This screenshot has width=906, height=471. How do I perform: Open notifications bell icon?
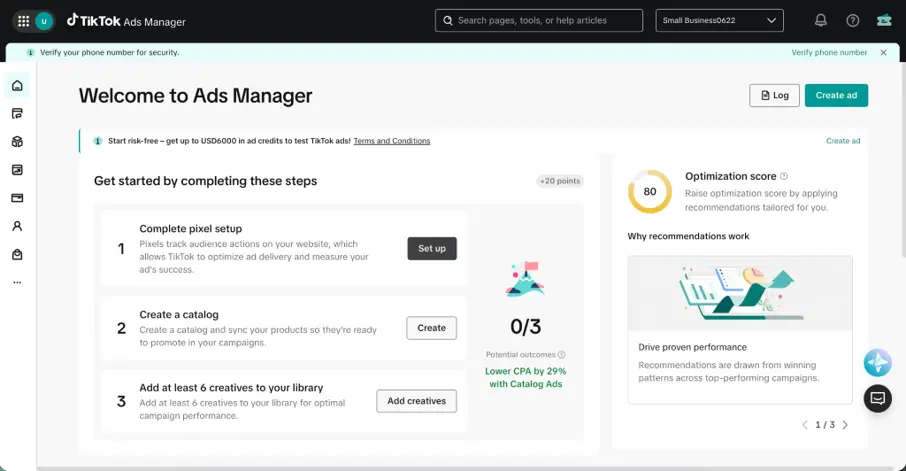click(820, 20)
